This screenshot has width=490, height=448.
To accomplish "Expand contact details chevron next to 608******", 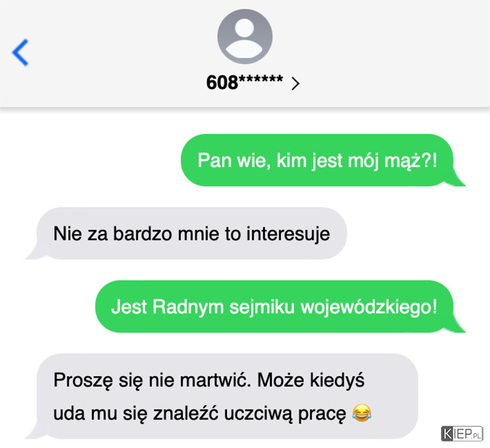I will pos(295,84).
